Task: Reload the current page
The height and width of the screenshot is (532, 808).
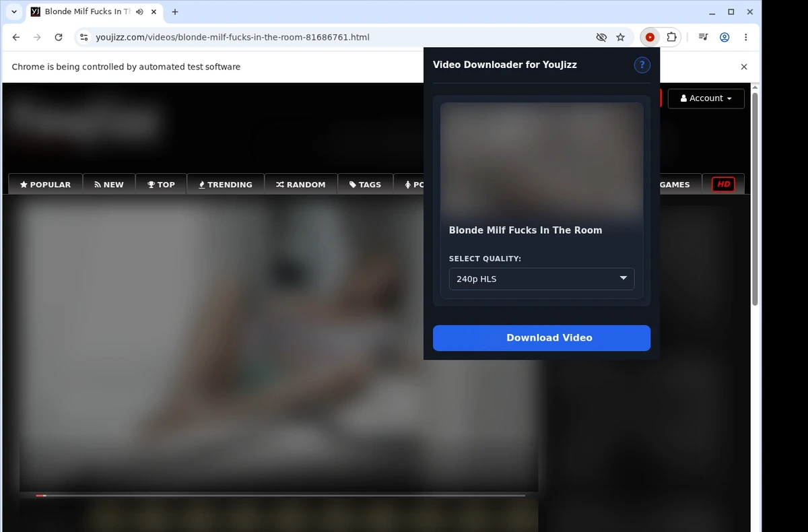Action: pos(59,37)
